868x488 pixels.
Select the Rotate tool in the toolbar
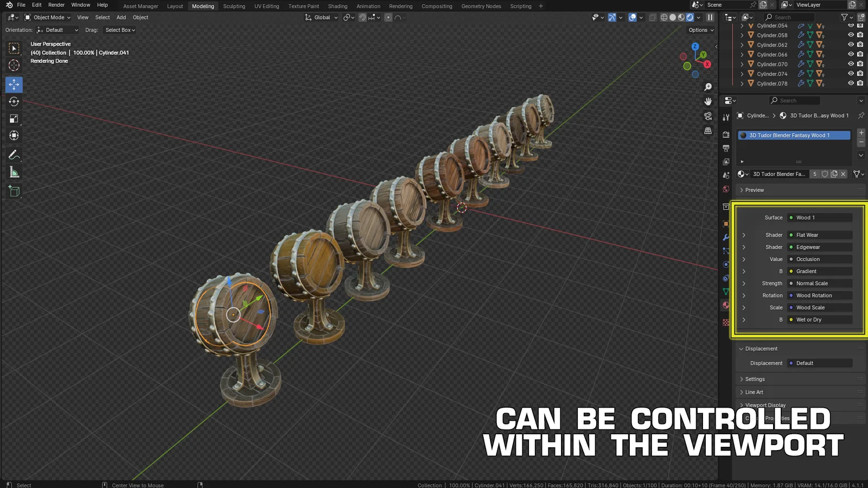(x=13, y=101)
